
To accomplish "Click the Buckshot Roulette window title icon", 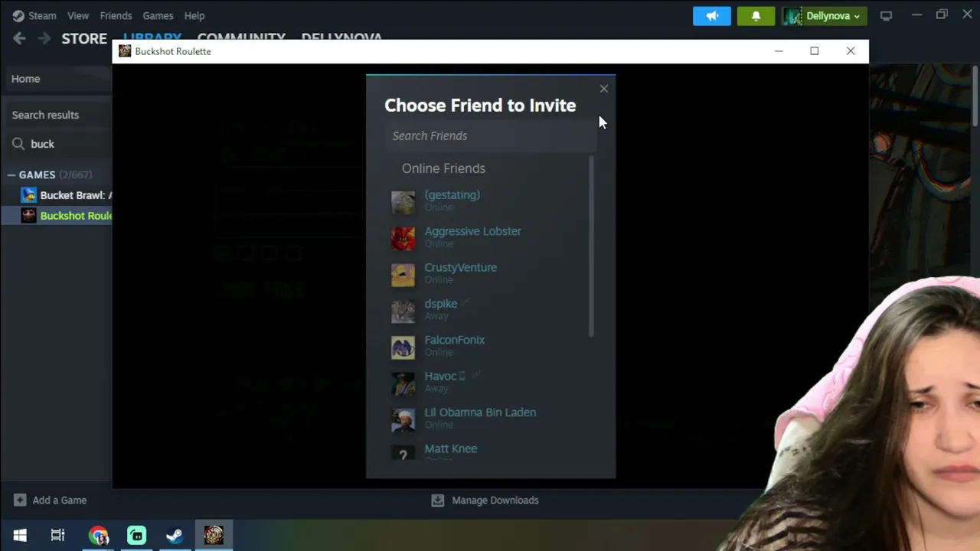I will pyautogui.click(x=125, y=51).
